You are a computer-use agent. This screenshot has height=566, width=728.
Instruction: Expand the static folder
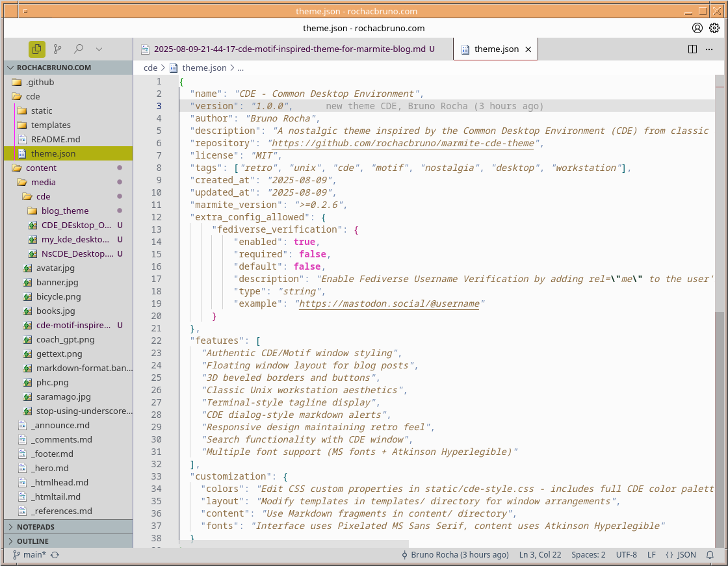(68, 110)
